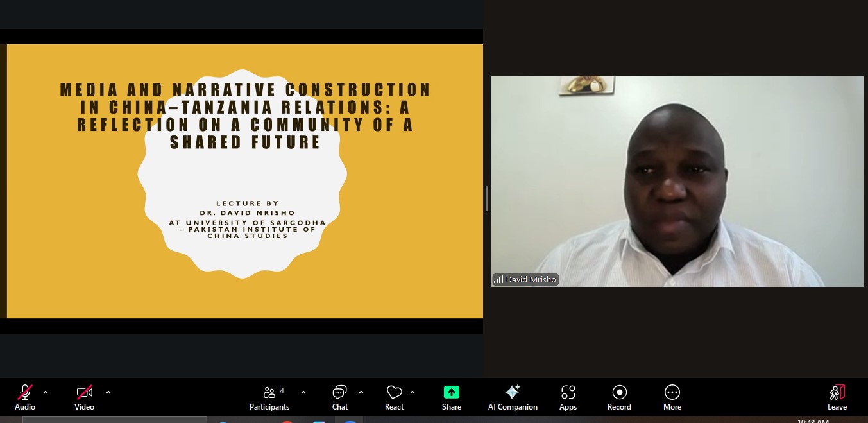Click the David Mrisho name label
Image resolution: width=868 pixels, height=423 pixels.
pyautogui.click(x=525, y=280)
